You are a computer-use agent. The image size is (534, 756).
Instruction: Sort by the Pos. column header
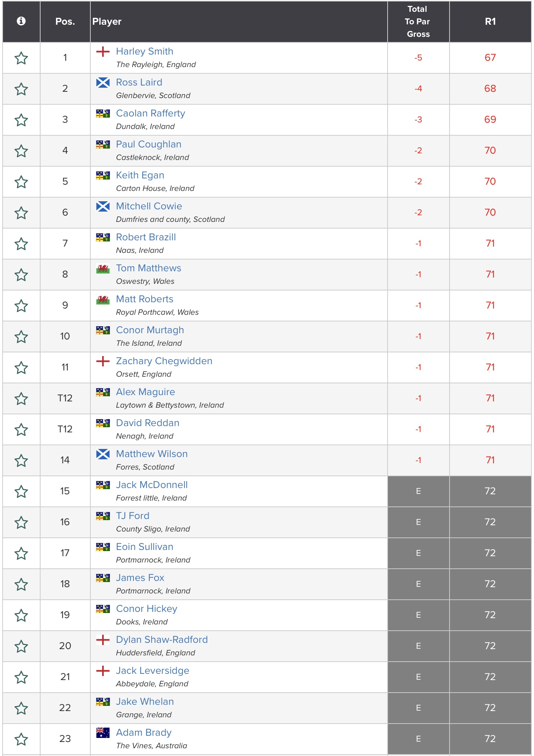[65, 21]
